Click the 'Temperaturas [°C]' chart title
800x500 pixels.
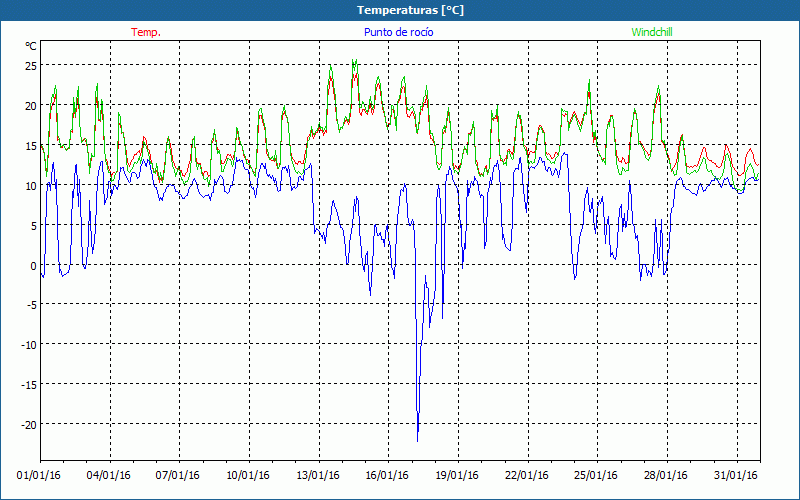tap(410, 10)
